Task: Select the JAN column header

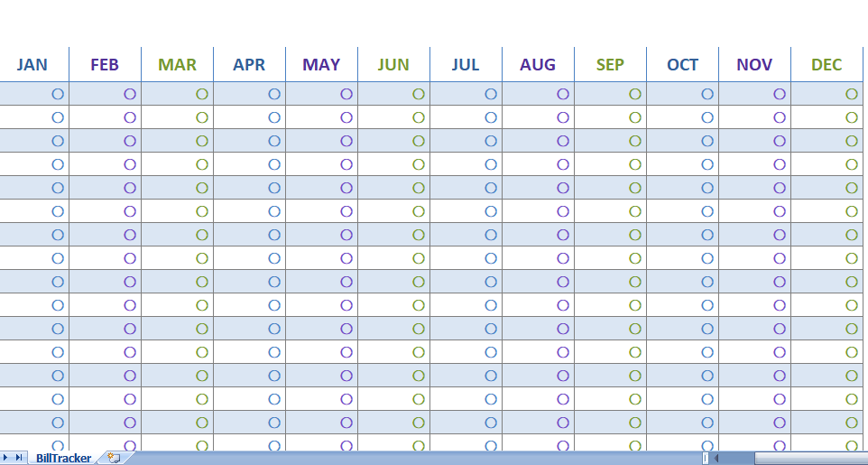Action: tap(32, 65)
